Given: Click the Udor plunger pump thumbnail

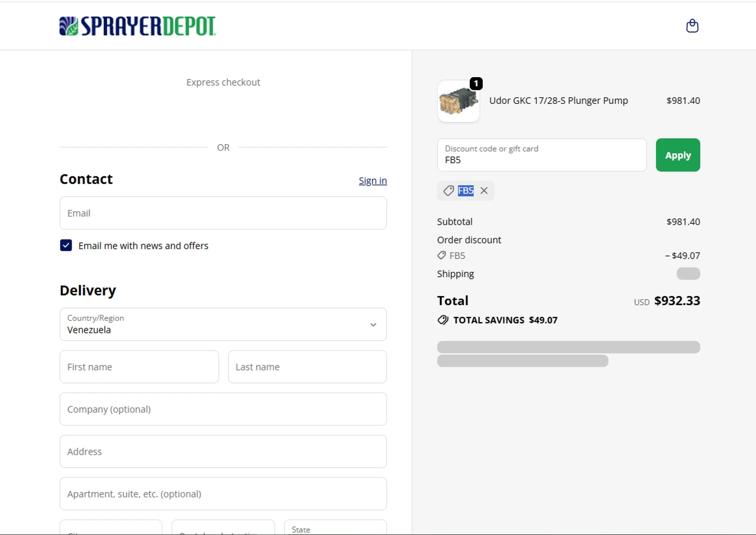Looking at the screenshot, I should pyautogui.click(x=458, y=101).
